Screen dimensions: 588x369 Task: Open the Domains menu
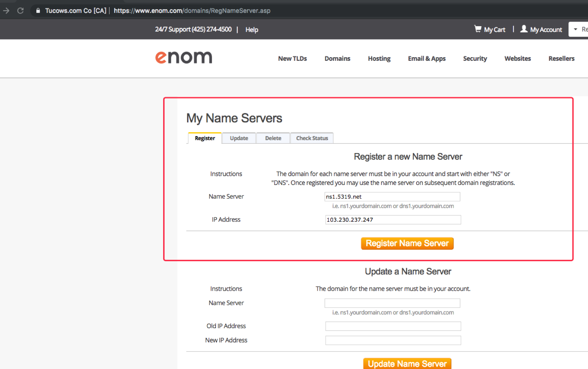point(337,58)
